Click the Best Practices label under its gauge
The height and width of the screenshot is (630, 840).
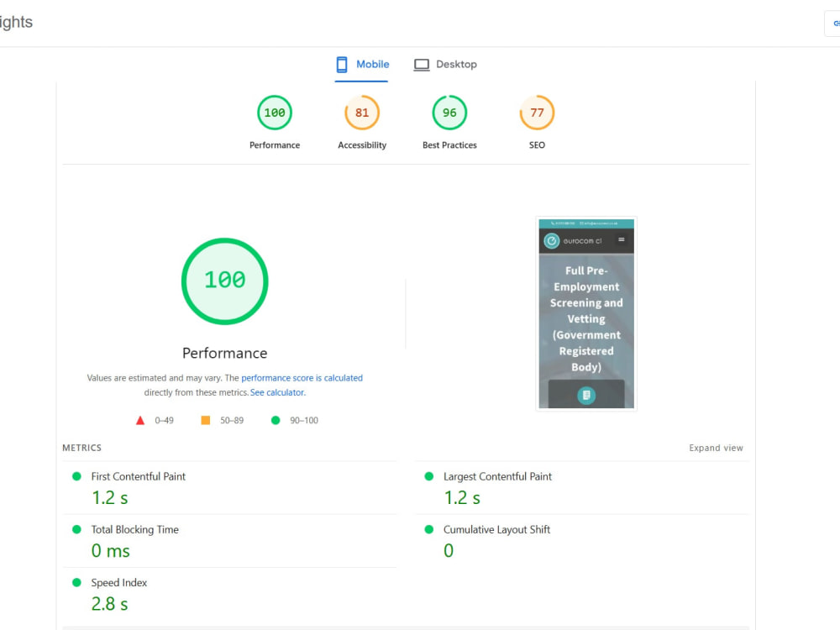[x=449, y=145]
